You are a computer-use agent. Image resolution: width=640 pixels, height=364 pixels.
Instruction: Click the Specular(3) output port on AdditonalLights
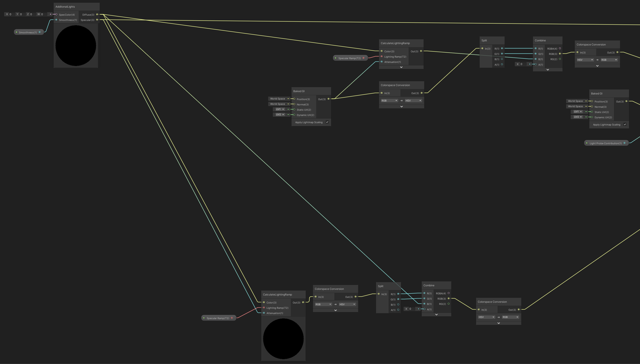[x=97, y=20]
